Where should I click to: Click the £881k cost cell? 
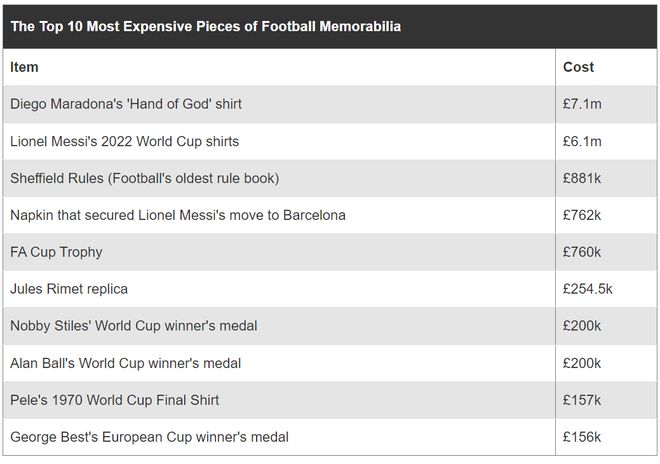point(582,179)
